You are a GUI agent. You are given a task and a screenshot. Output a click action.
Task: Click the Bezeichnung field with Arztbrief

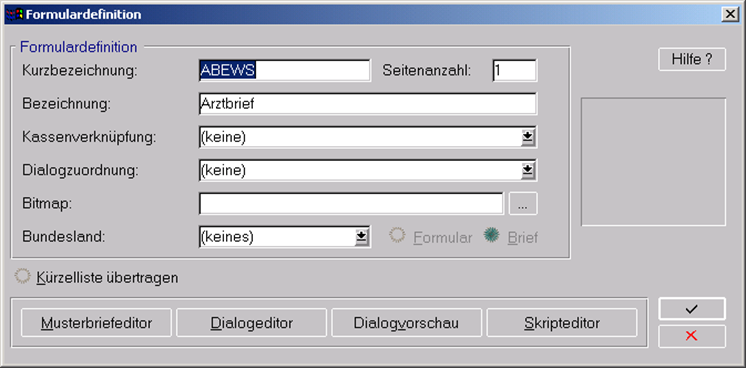tap(368, 104)
